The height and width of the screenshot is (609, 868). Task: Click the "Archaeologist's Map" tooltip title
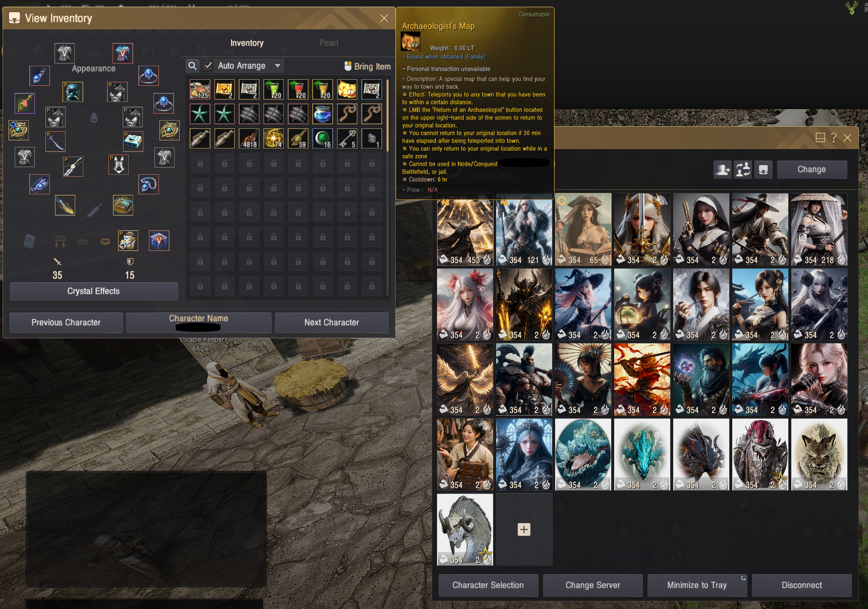(x=438, y=26)
